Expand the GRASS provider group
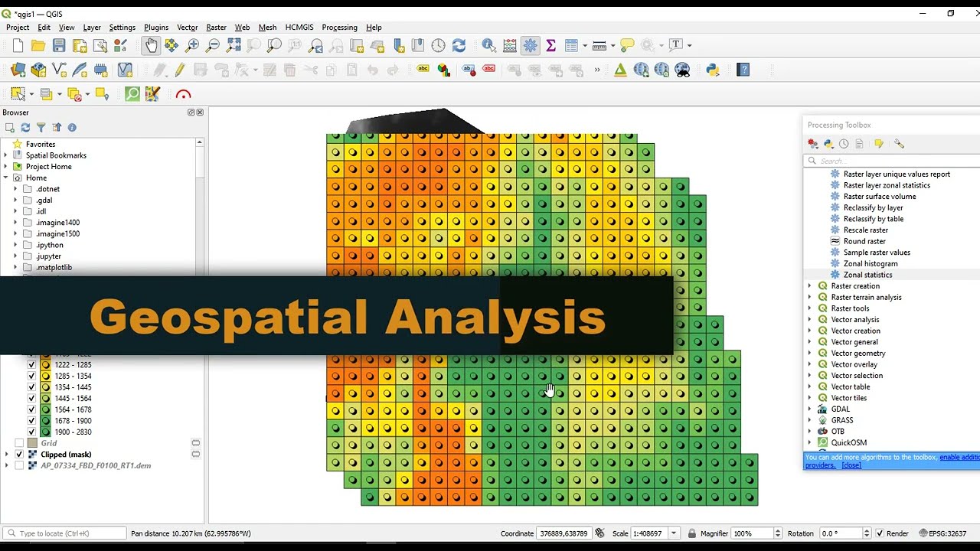The image size is (980, 551). [x=809, y=421]
